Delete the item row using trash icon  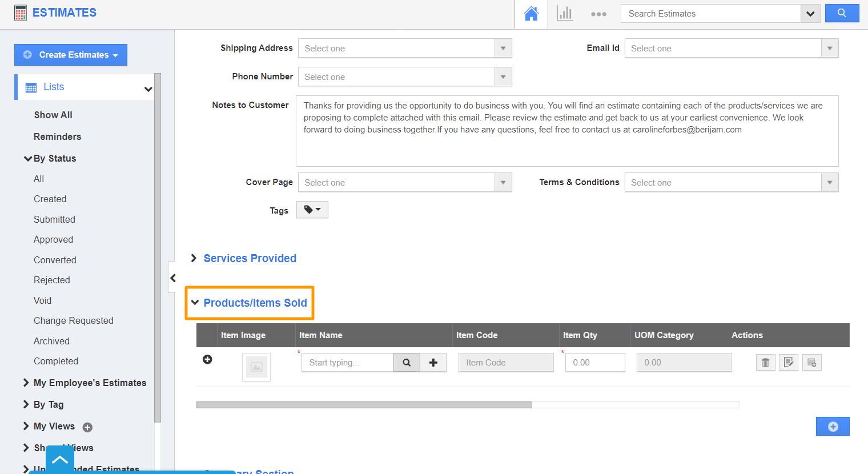click(765, 362)
